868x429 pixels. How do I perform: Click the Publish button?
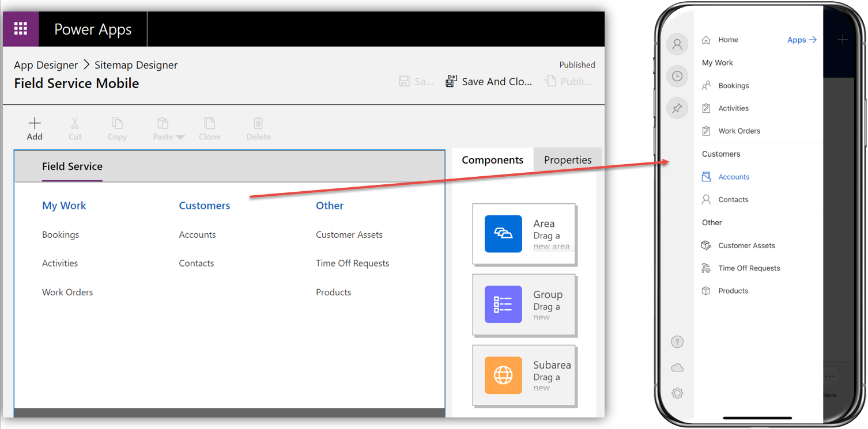click(569, 82)
